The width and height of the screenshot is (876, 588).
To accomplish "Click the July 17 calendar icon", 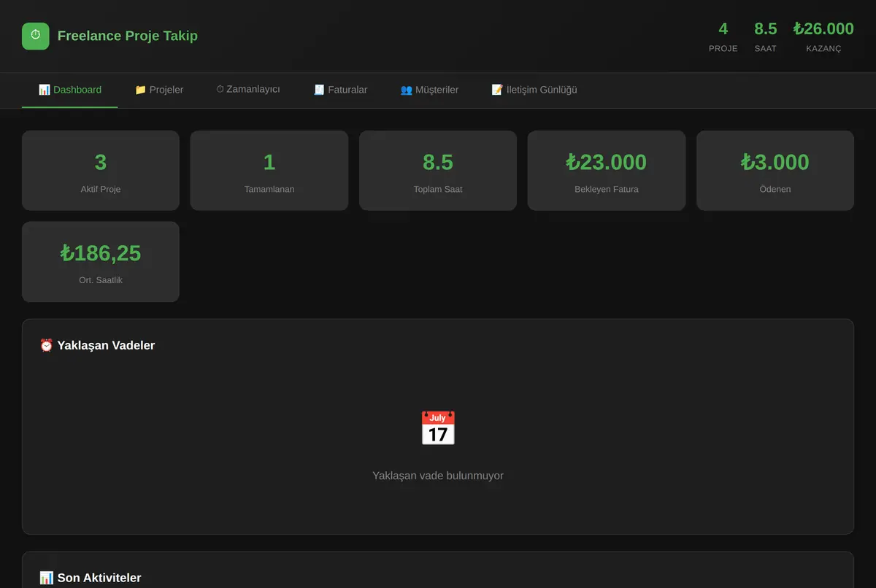I will (x=438, y=428).
